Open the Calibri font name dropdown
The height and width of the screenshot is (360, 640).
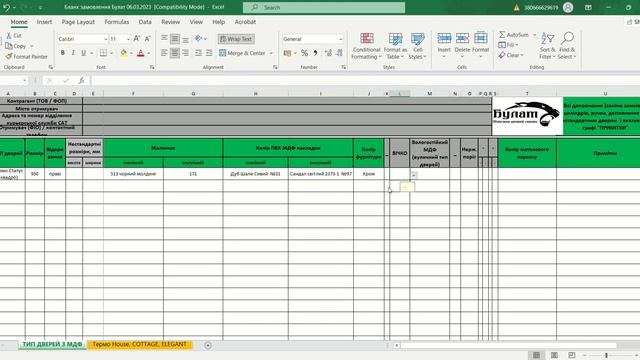(106, 39)
